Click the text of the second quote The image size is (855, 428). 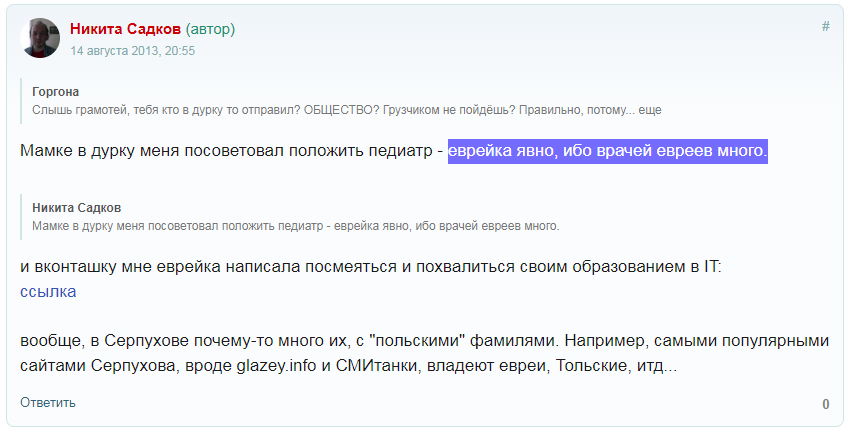tap(295, 225)
